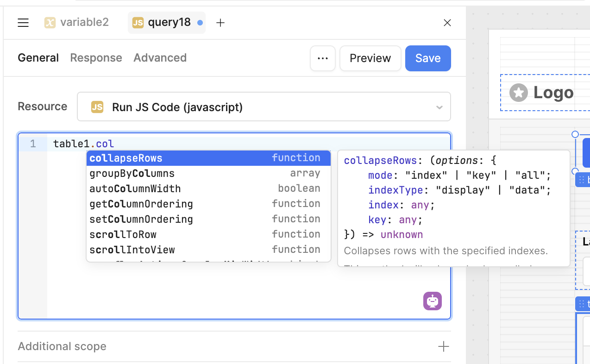This screenshot has width=590, height=364.
Task: Click into the code editor line 1
Action: (x=249, y=144)
